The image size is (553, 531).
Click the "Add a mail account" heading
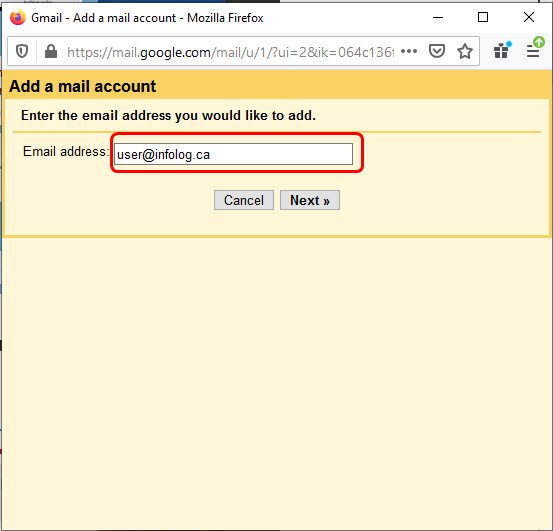click(x=83, y=86)
